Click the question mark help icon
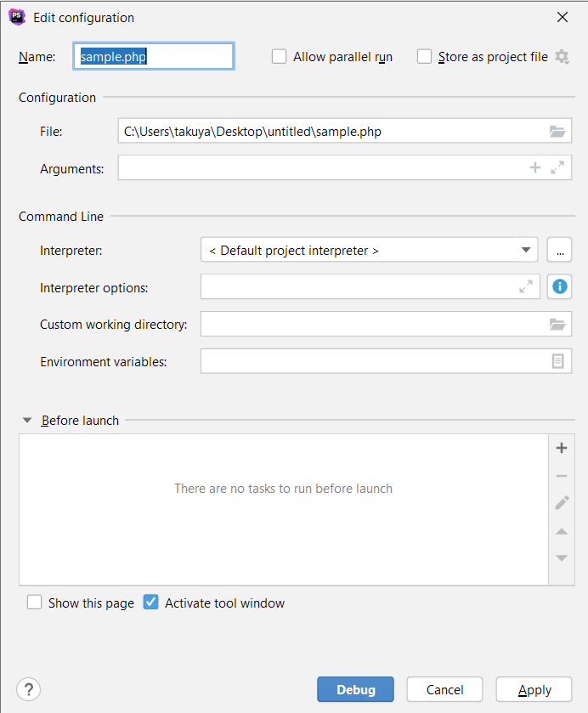The image size is (588, 713). click(29, 689)
